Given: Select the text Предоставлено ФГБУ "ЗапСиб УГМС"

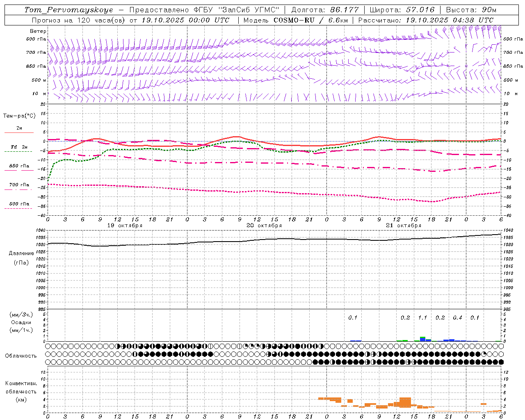Looking at the screenshot, I should (204, 10).
